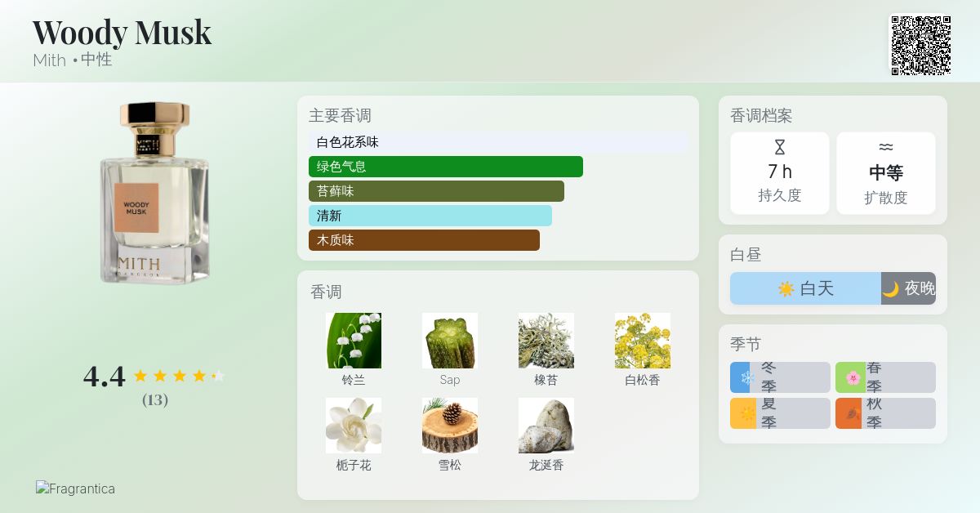Click the 栀子花 gardenia note icon

click(354, 425)
